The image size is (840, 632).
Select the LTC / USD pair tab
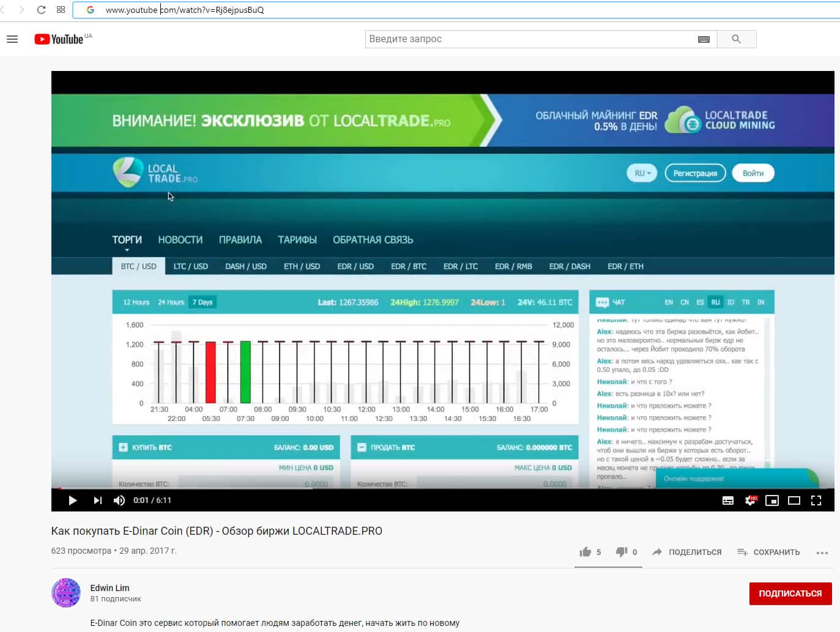191,266
